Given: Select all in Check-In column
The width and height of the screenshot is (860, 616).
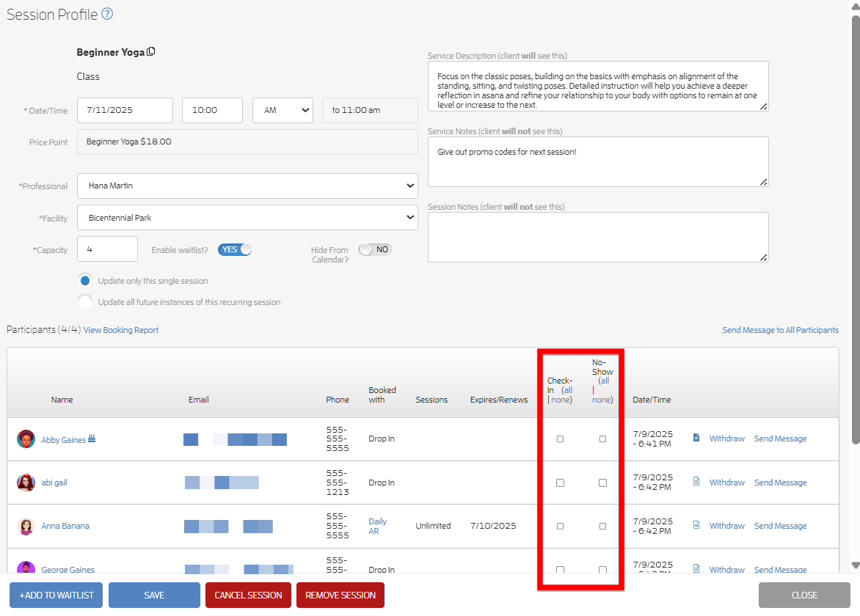Looking at the screenshot, I should (x=568, y=390).
